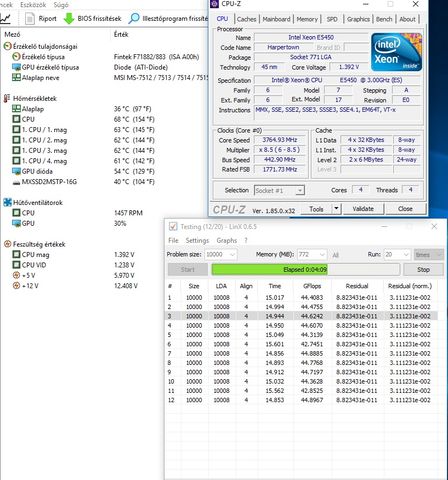Click the green BIOS frissítések arrow icon

tap(69, 18)
